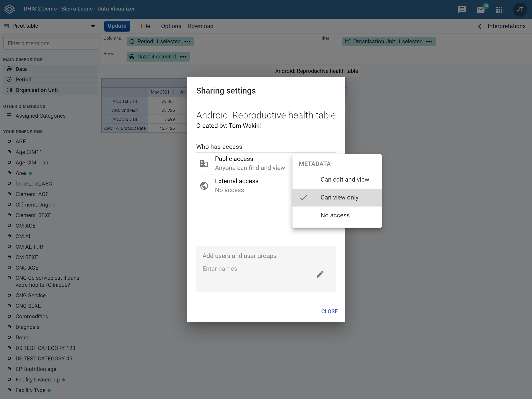532x399 pixels.
Task: Click the Update button
Action: click(117, 26)
